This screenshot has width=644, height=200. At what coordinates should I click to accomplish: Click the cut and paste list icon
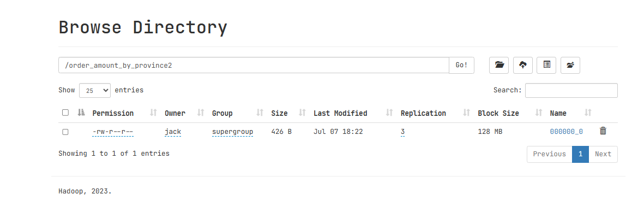click(x=546, y=65)
